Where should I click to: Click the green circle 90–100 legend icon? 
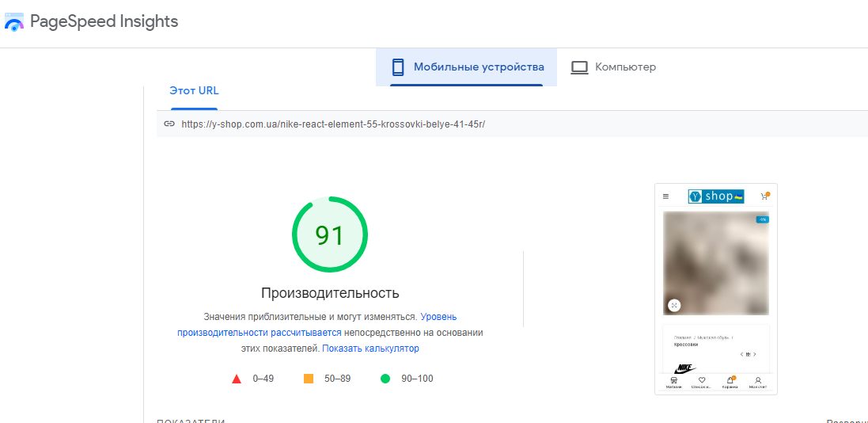coord(385,379)
